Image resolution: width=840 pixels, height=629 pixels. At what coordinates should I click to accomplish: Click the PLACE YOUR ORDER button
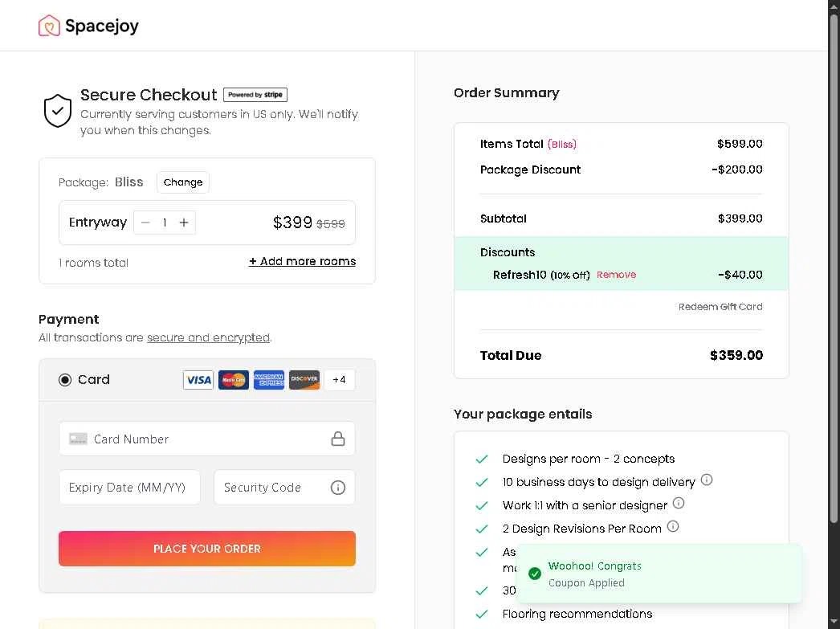coord(206,549)
